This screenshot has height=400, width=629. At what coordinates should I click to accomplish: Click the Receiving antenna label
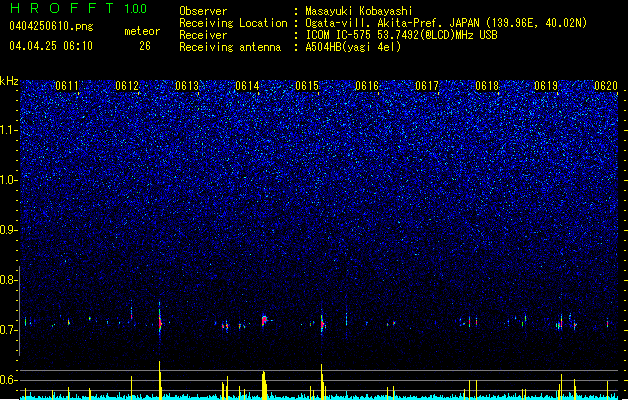point(230,47)
